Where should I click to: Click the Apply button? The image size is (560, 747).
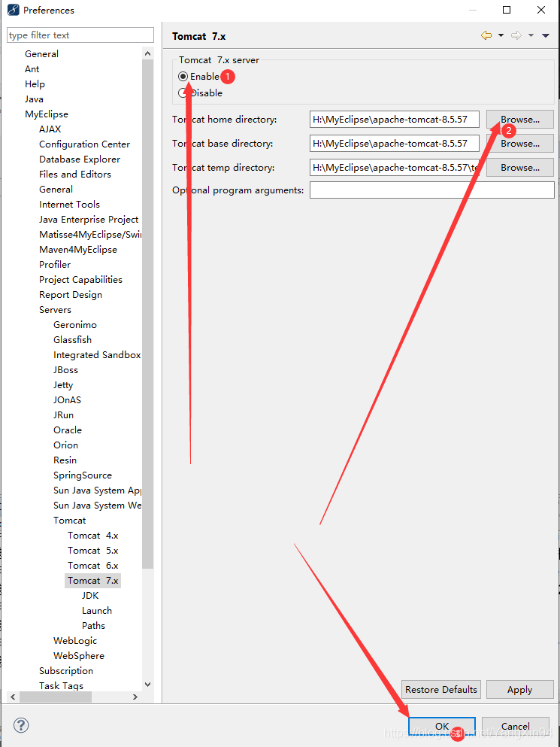pyautogui.click(x=519, y=689)
